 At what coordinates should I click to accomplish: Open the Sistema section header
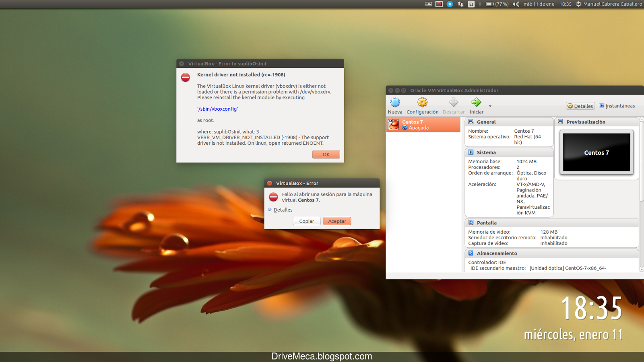[x=509, y=152]
